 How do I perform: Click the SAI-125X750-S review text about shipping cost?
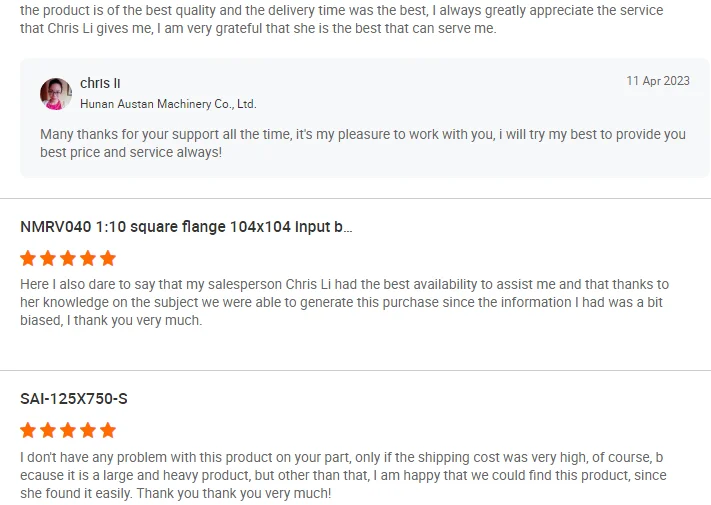(x=342, y=475)
